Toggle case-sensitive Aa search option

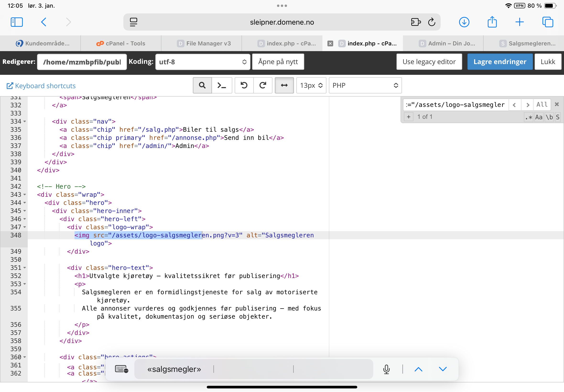(539, 117)
